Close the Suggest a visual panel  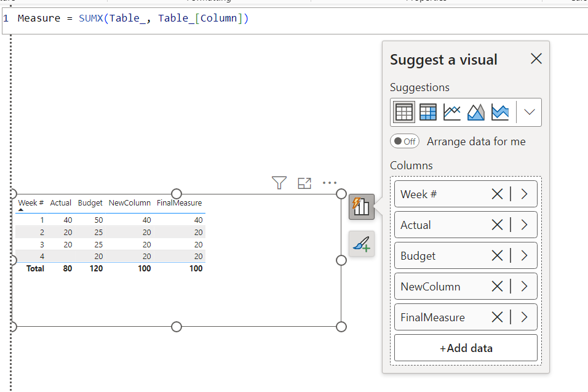point(536,58)
